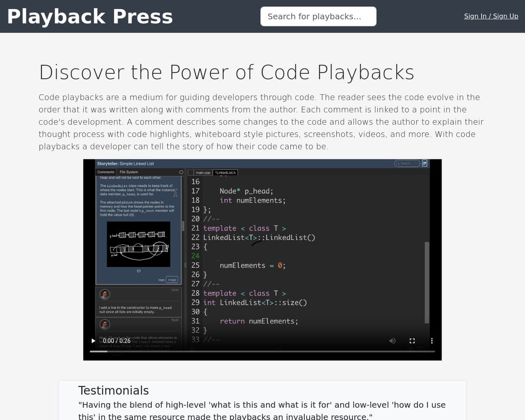Image resolution: width=525 pixels, height=420 pixels.
Task: Click the Playback Press site title
Action: click(90, 17)
